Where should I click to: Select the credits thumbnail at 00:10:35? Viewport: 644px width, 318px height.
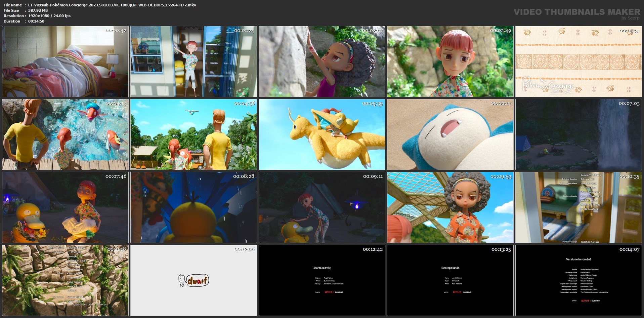(578, 207)
